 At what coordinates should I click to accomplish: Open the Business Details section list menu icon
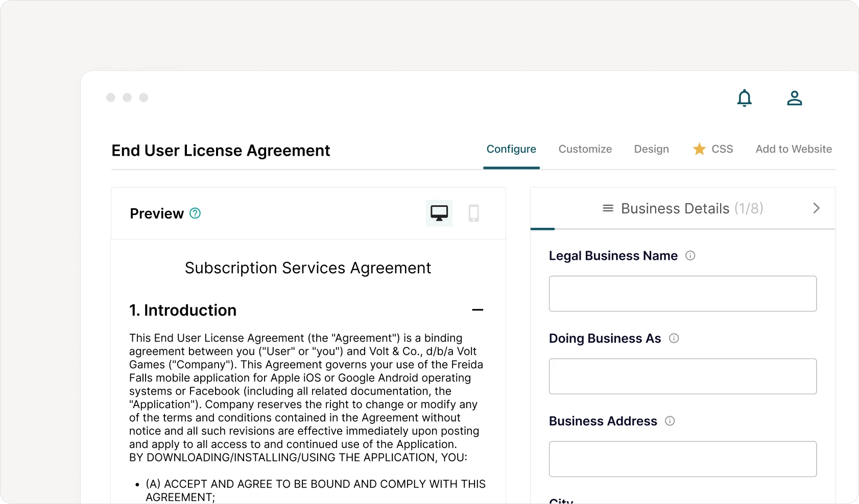tap(608, 208)
